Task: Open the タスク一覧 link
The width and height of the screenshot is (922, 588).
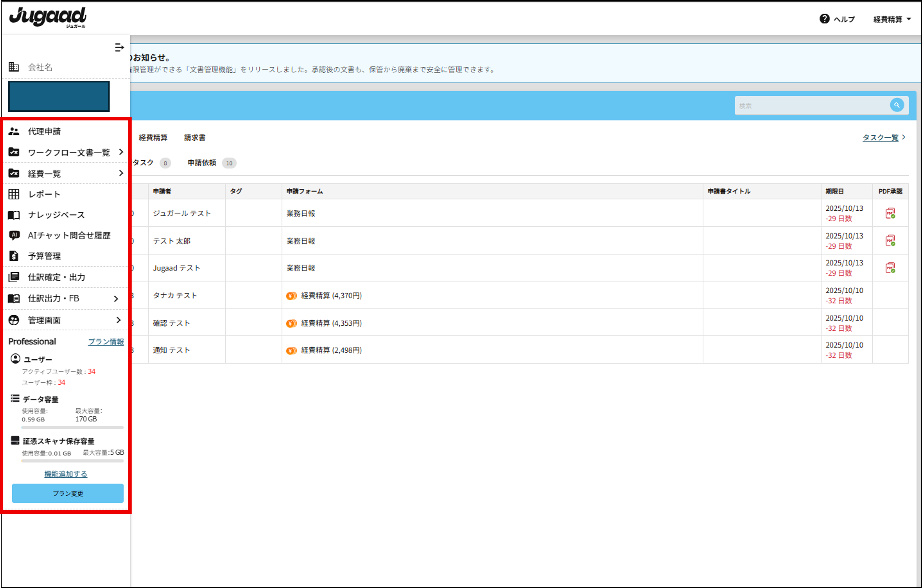Action: coord(880,137)
